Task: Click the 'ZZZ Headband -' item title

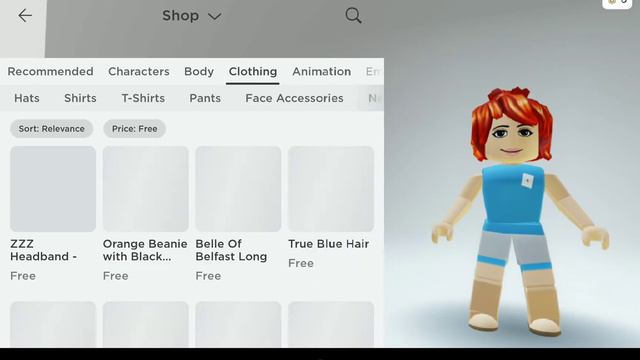Action: [x=44, y=250]
